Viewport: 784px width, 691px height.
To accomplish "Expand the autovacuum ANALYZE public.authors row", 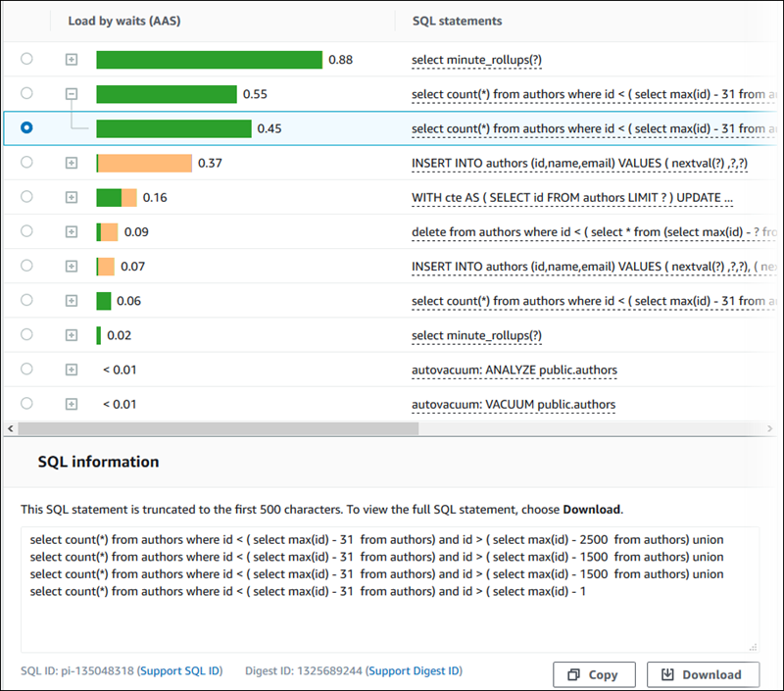I will 71,370.
